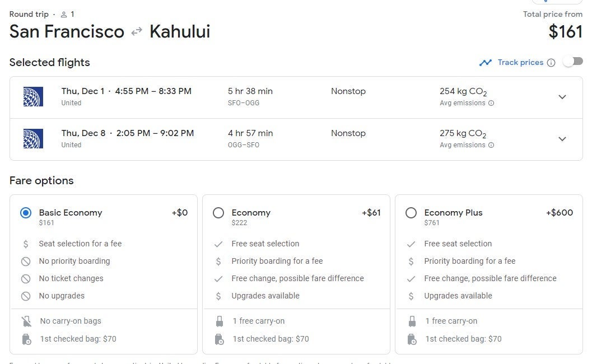Click the Track prices link text
606x364 pixels.
click(520, 63)
